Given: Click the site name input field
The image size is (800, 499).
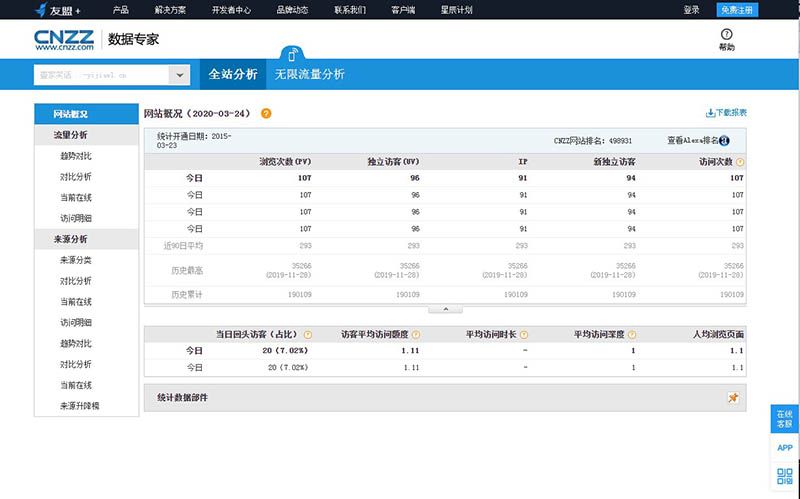Looking at the screenshot, I should (101, 75).
